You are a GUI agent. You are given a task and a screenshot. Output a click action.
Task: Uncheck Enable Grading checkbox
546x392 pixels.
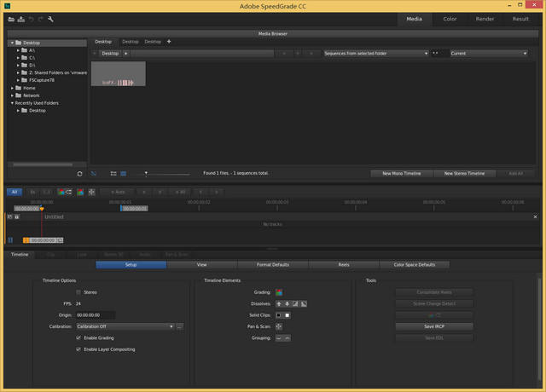pyautogui.click(x=79, y=337)
